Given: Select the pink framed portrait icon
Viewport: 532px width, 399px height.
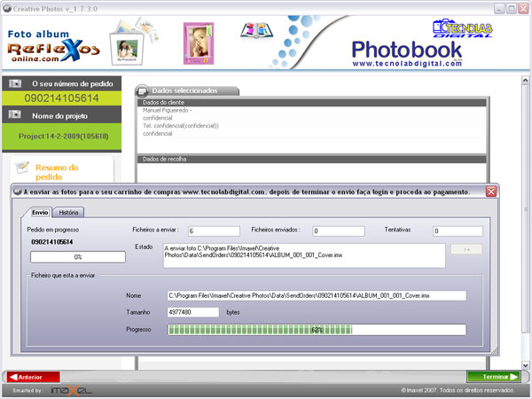Looking at the screenshot, I should (x=197, y=42).
